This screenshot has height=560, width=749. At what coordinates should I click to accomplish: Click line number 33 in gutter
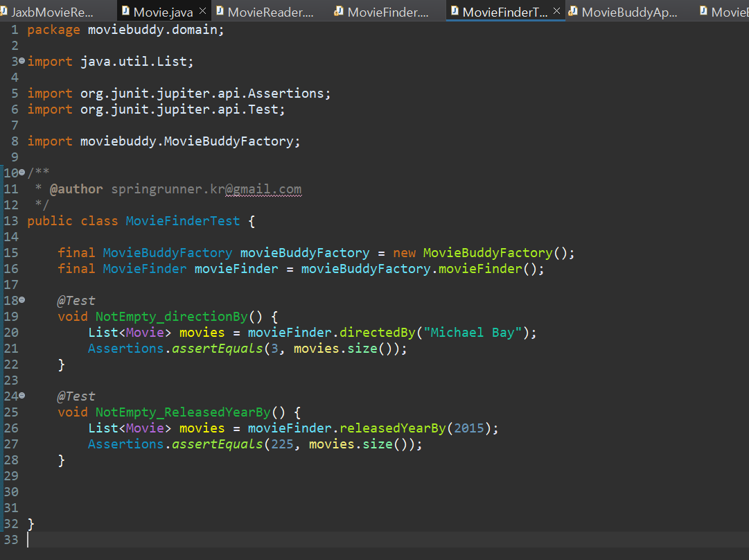[x=11, y=540]
